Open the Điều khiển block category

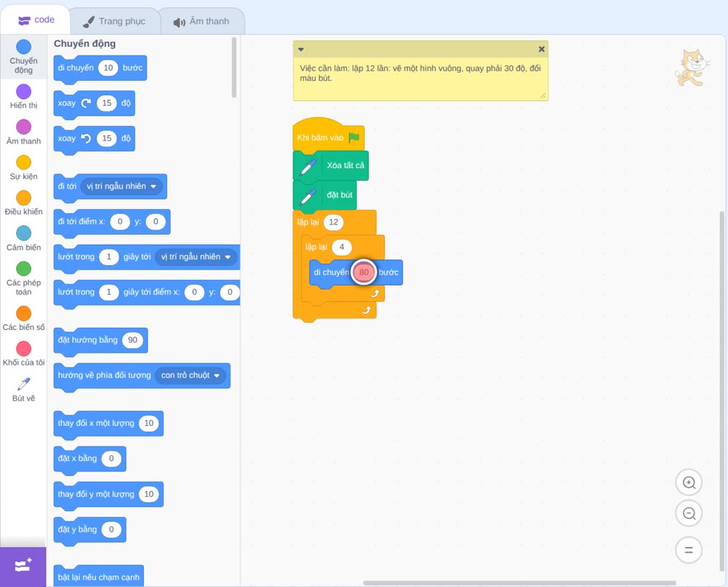[x=24, y=203]
